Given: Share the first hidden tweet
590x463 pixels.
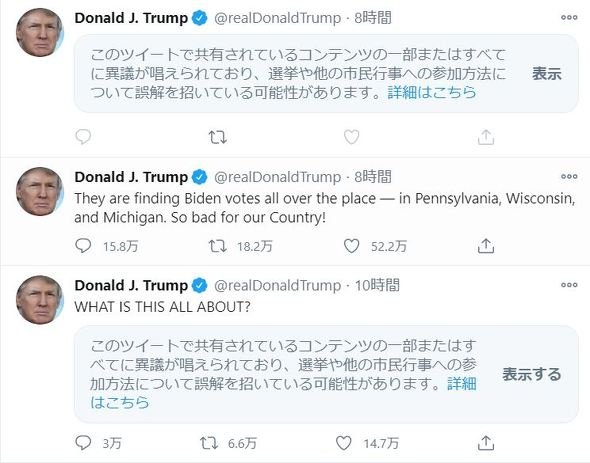Looking at the screenshot, I should click(x=486, y=137).
